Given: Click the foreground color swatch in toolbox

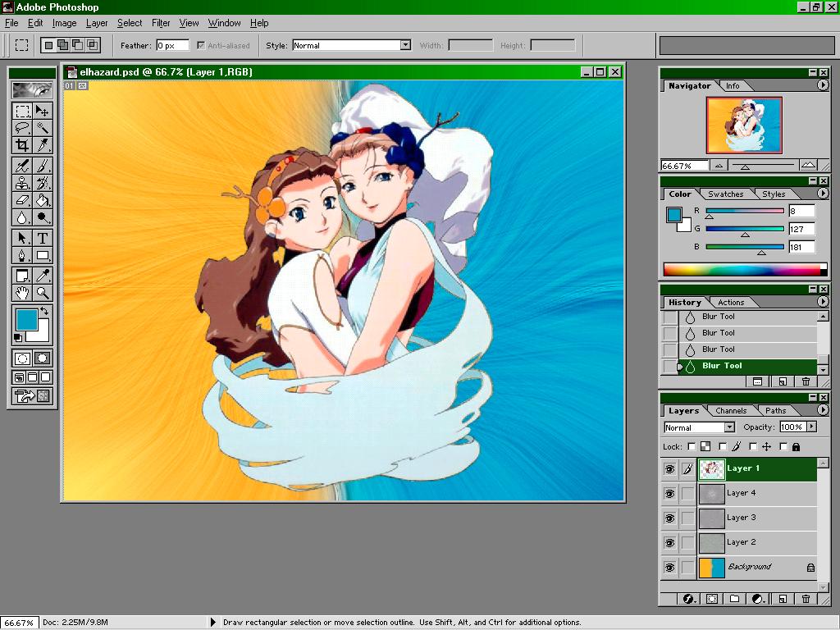Looking at the screenshot, I should point(25,319).
